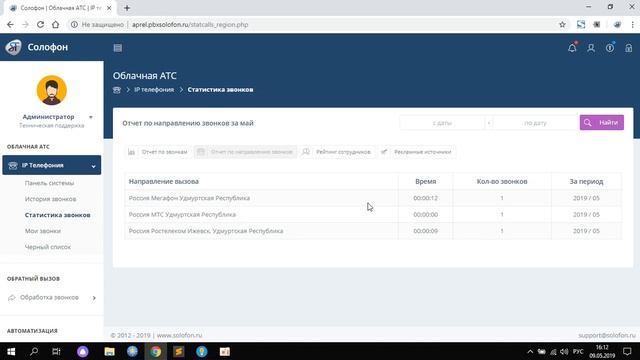Click the browser home icon

tap(56, 24)
